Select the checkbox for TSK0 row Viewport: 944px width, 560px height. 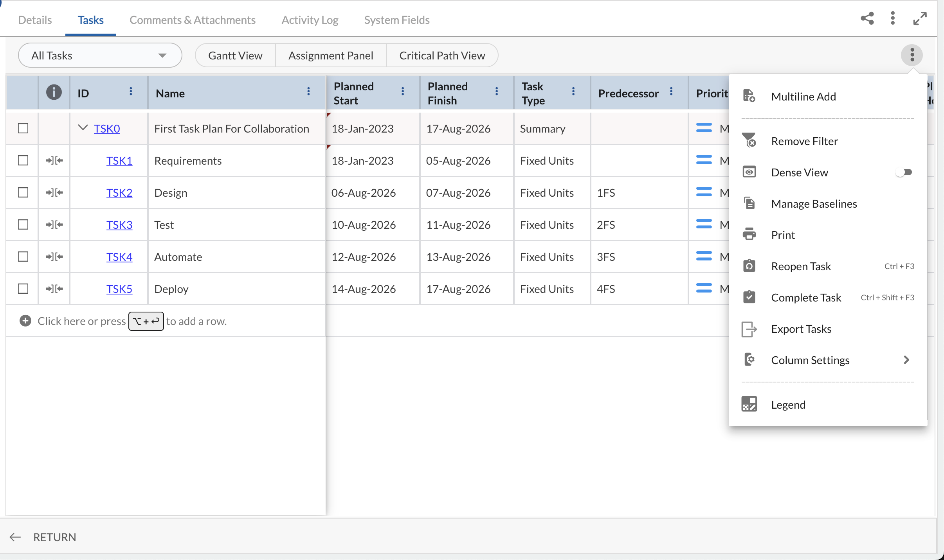23,128
